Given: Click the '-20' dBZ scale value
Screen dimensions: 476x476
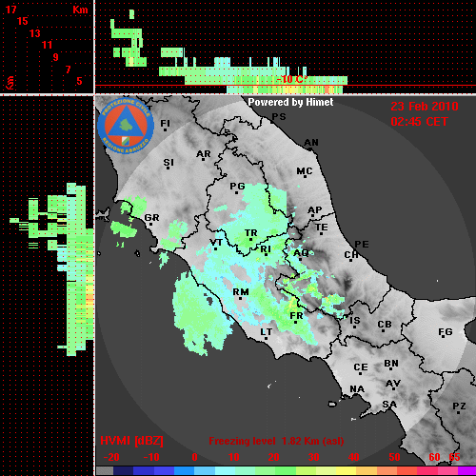Looking at the screenshot, I should 111,457.
